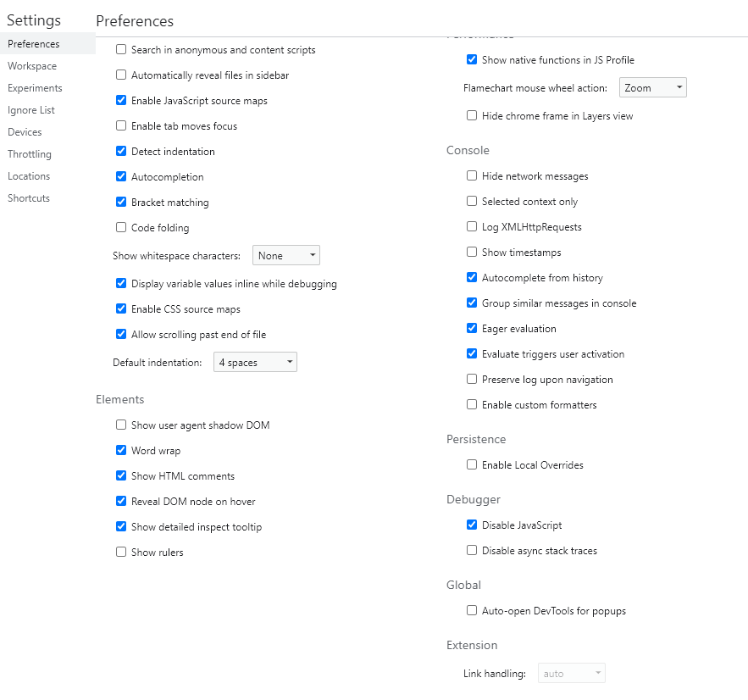Open the Link handling auto dropdown
Image resolution: width=748 pixels, height=700 pixels.
(572, 673)
